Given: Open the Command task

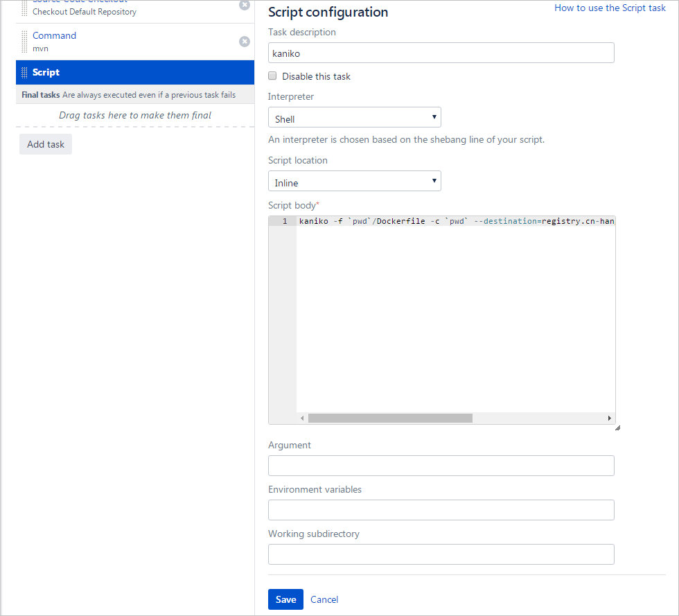Looking at the screenshot, I should 54,35.
